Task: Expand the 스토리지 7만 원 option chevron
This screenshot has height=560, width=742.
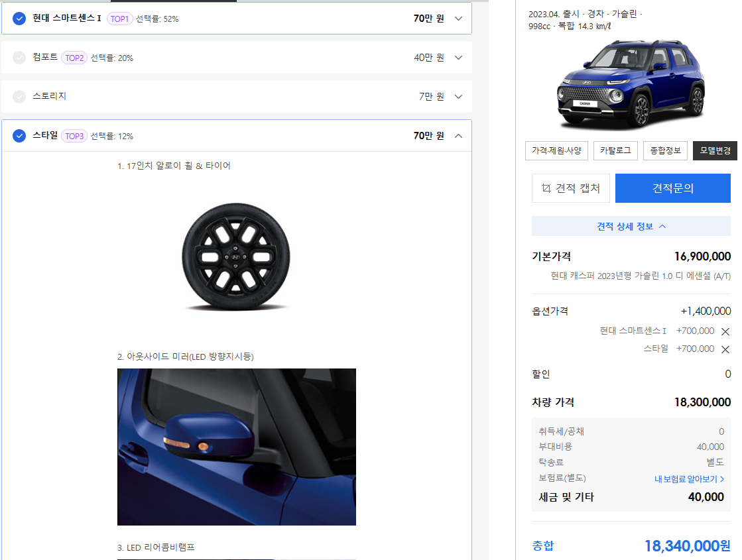Action: click(x=458, y=97)
